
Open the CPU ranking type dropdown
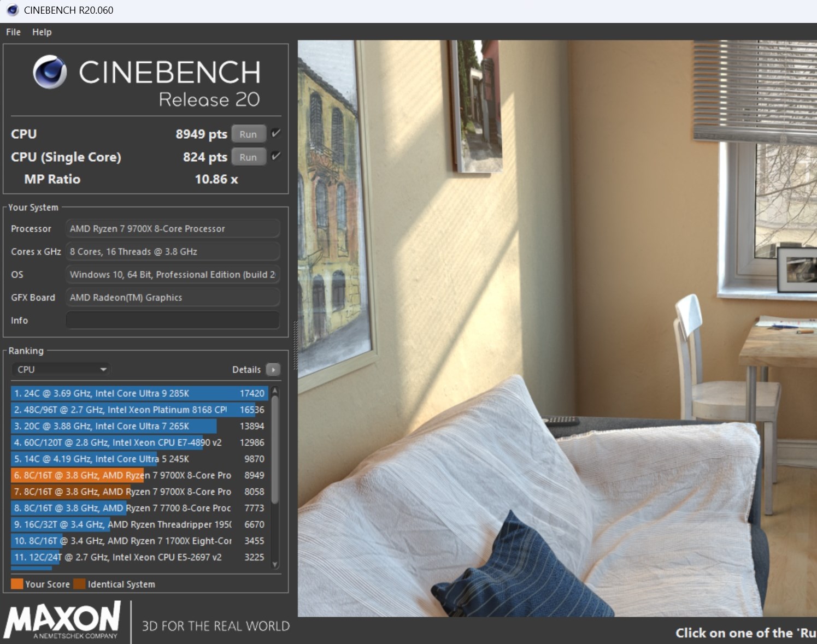point(61,370)
